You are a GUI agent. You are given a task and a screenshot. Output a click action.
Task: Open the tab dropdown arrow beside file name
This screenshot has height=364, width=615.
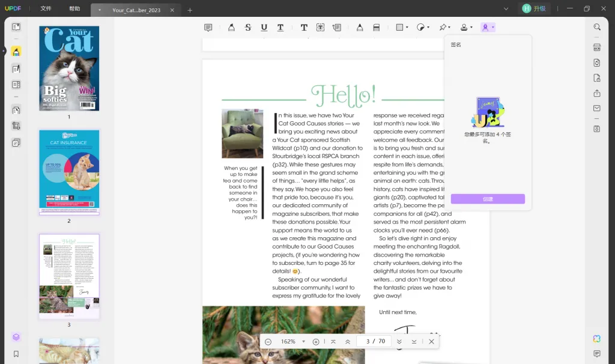tap(100, 10)
